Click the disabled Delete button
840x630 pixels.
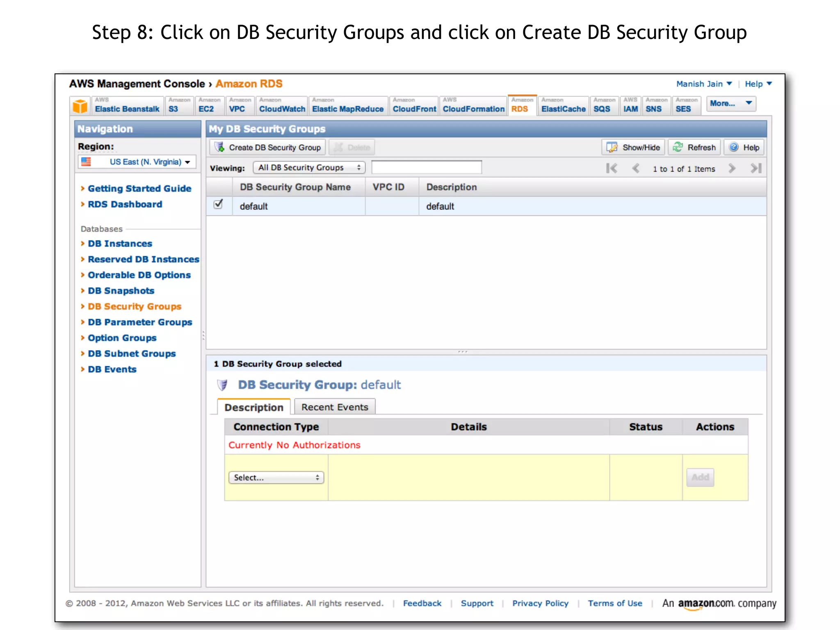coord(352,147)
